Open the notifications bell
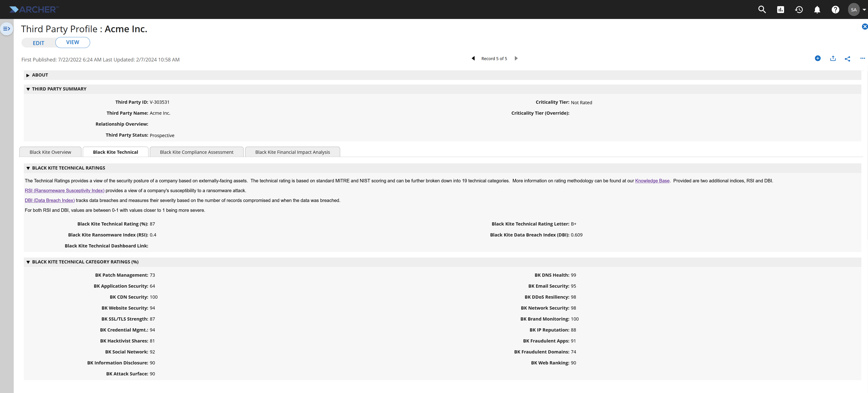868x393 pixels. click(x=817, y=10)
